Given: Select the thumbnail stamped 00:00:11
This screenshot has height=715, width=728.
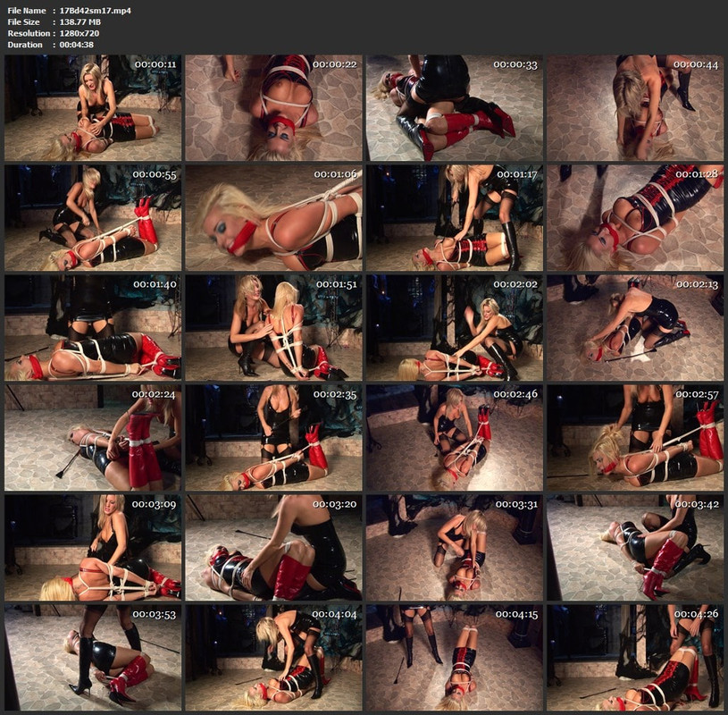Looking at the screenshot, I should (93, 108).
